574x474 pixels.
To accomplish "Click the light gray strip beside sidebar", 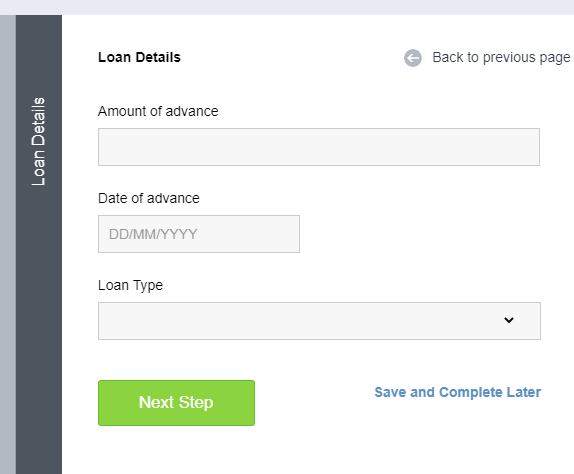I will pos(8,245).
